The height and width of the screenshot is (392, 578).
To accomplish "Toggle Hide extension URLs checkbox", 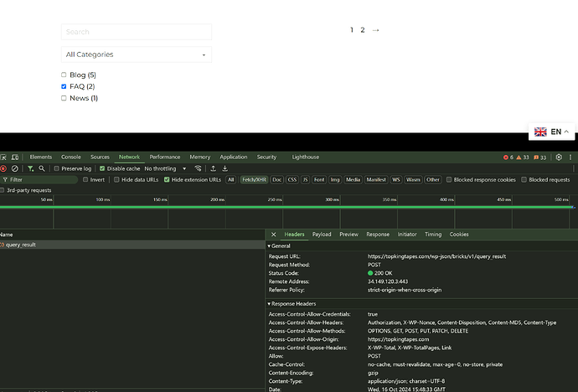I will (167, 180).
